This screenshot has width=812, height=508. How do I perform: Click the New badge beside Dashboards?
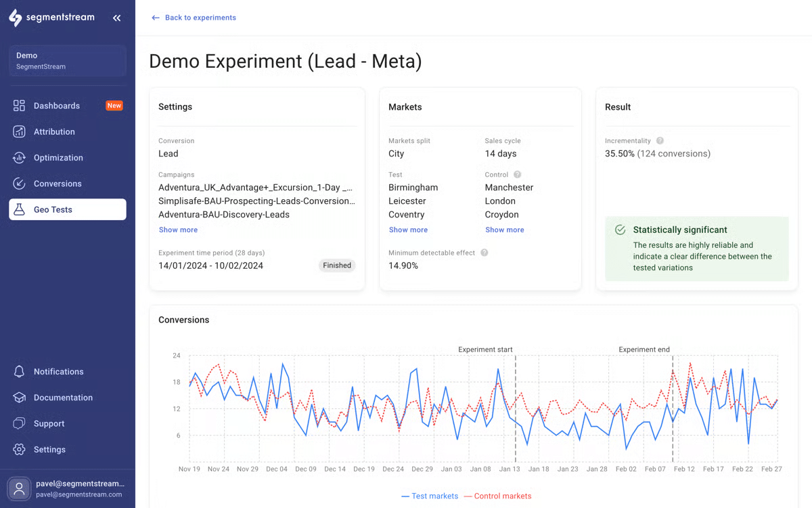pos(114,106)
